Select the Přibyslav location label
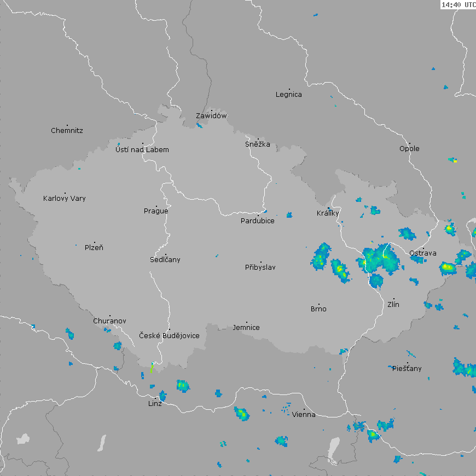 (260, 268)
